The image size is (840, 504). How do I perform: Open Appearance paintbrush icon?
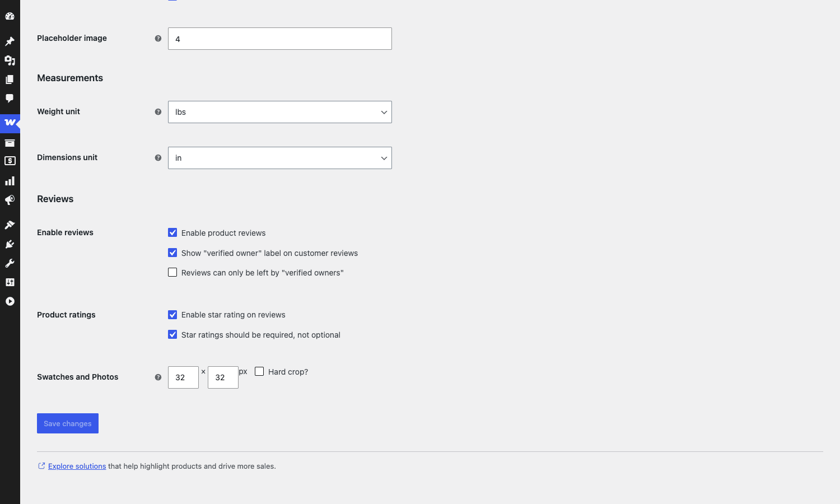pos(10,225)
